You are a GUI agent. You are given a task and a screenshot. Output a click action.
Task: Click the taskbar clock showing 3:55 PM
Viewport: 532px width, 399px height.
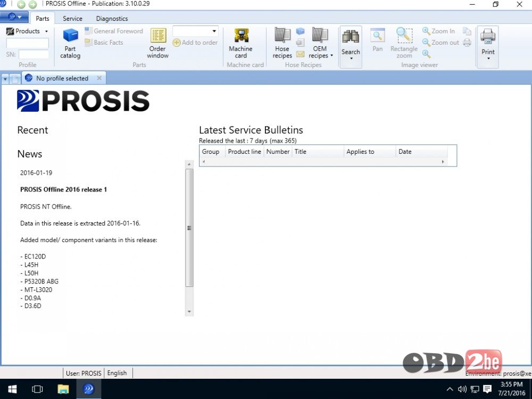(511, 389)
